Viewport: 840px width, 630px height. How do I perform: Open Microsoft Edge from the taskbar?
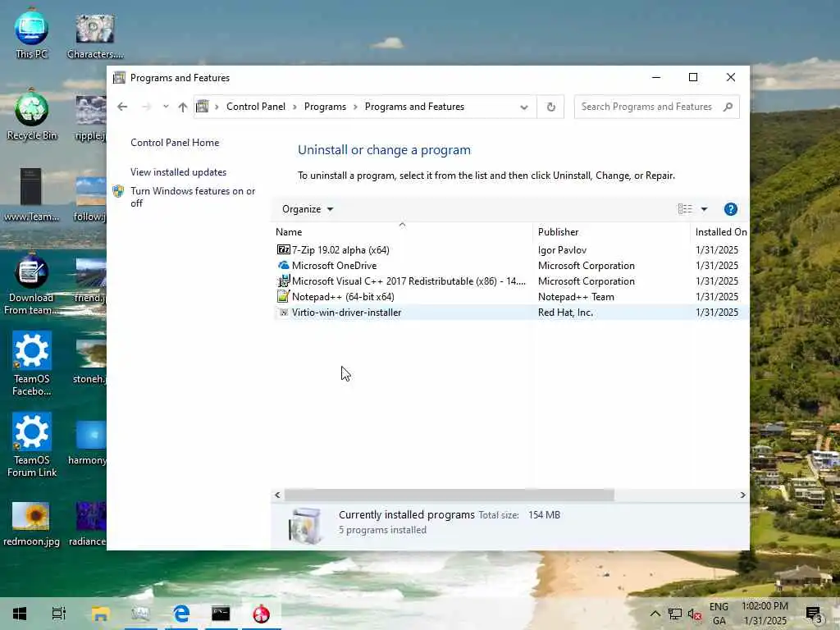click(181, 614)
